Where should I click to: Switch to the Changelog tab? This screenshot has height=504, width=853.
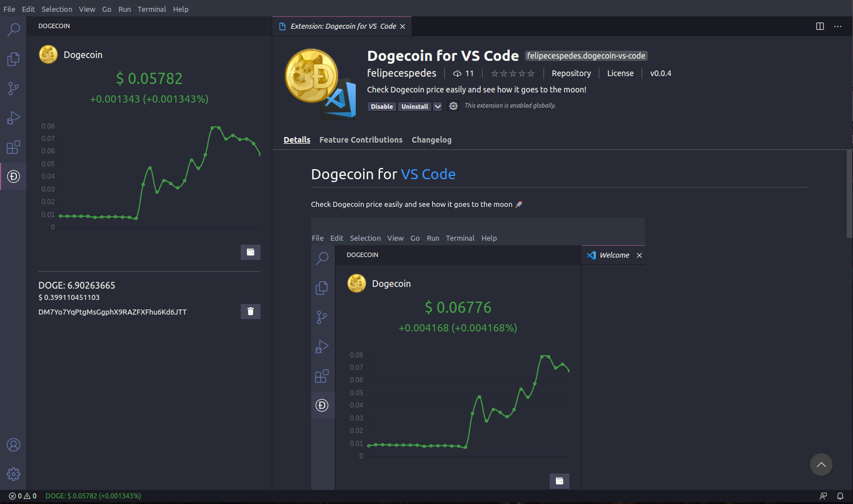431,139
